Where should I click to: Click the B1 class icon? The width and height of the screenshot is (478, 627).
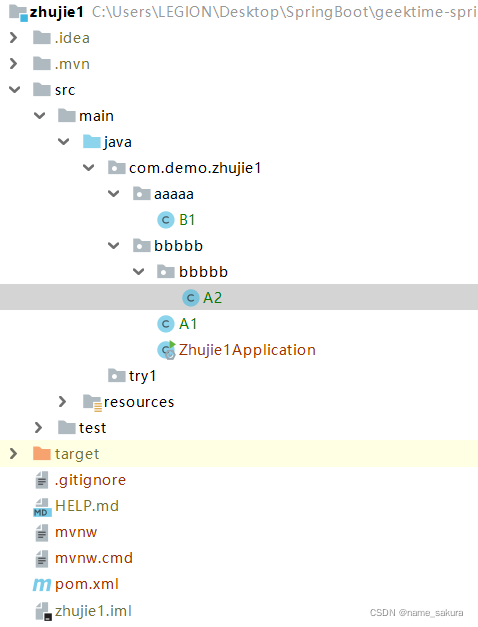tap(165, 220)
